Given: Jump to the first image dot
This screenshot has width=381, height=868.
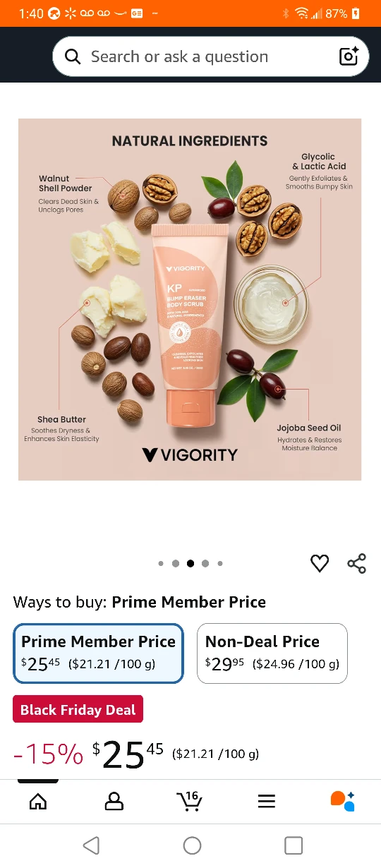Looking at the screenshot, I should [161, 563].
